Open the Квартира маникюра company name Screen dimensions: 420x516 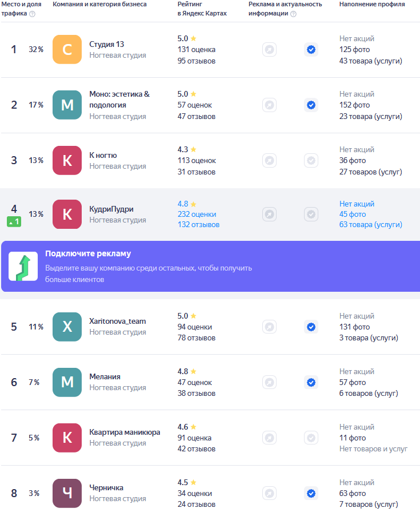pyautogui.click(x=125, y=432)
